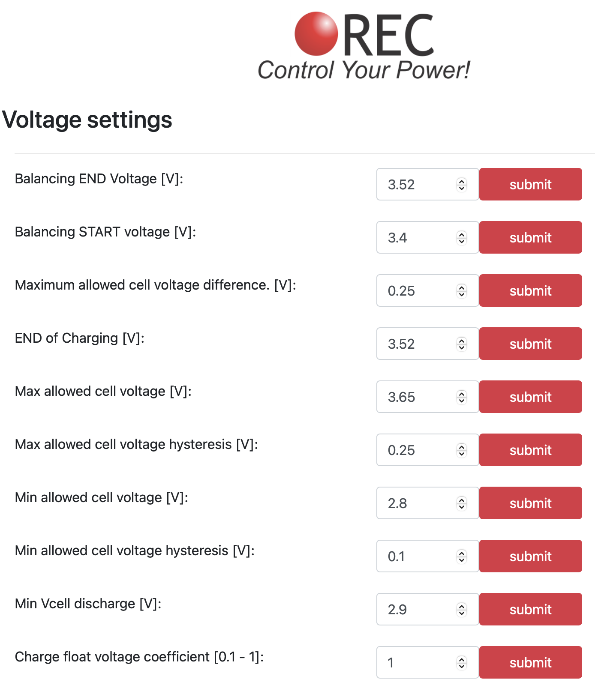Submit the Balancing START voltage value
The height and width of the screenshot is (700, 595).
point(530,238)
